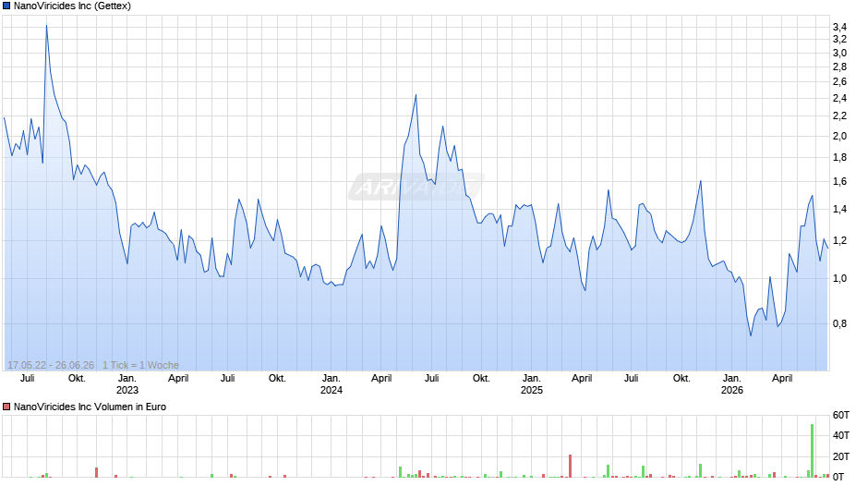Click the 20T volume axis label
868x486 pixels.
point(841,456)
